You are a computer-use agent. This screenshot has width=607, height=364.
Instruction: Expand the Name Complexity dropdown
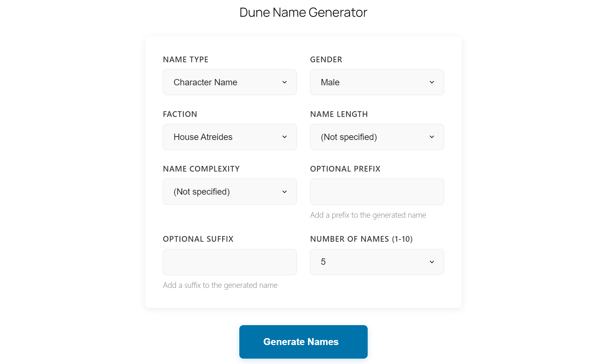(230, 191)
